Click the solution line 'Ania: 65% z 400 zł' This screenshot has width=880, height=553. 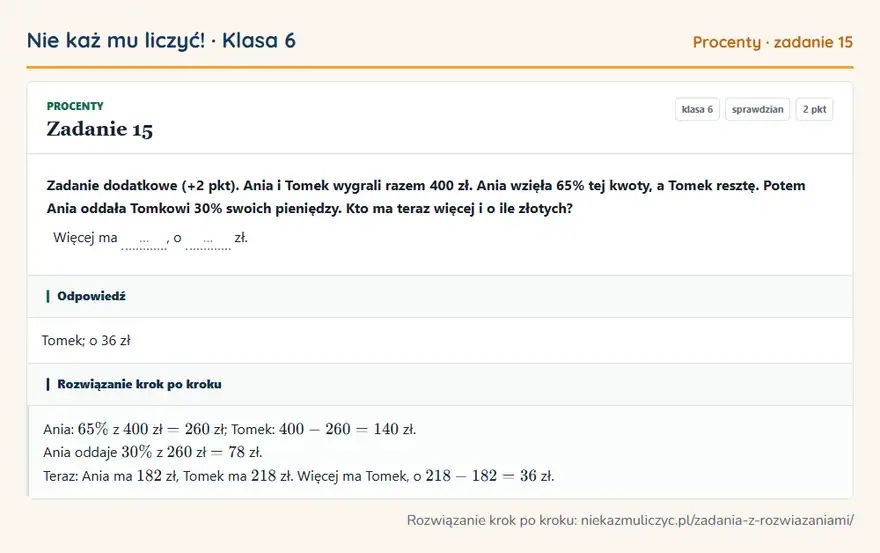[230, 429]
